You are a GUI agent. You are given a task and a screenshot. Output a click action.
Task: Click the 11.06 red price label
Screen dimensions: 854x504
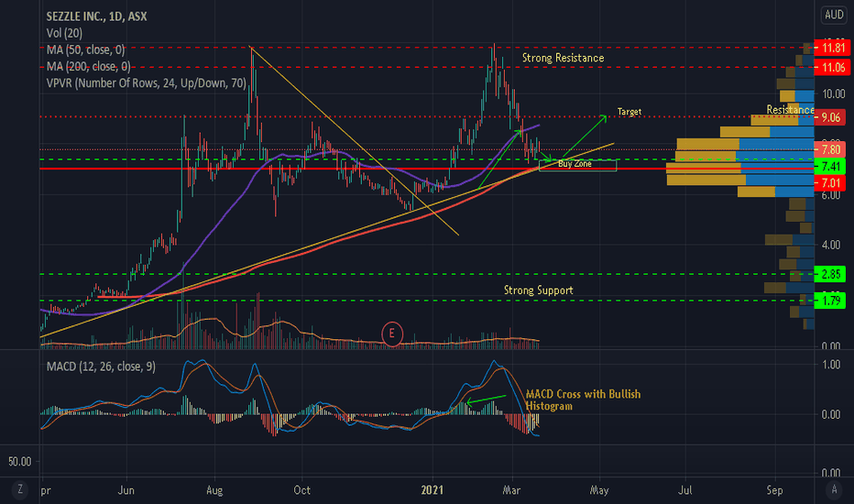[x=830, y=68]
